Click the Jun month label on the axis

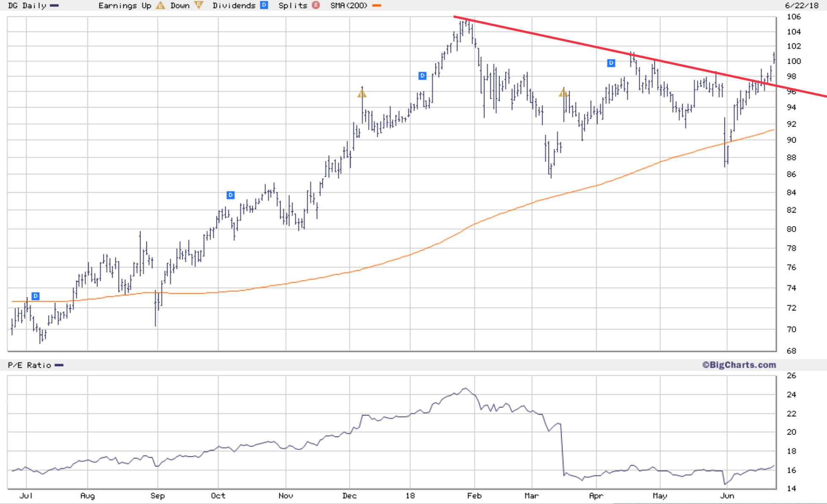click(727, 496)
